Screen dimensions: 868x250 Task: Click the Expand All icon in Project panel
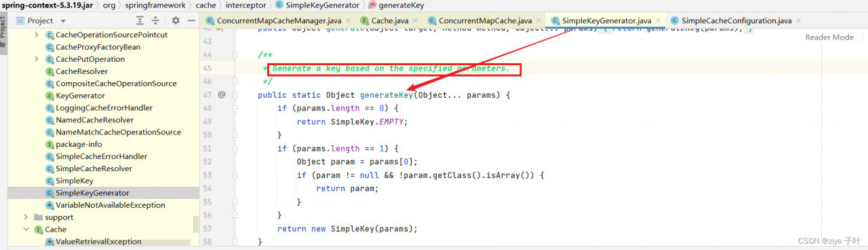[140, 21]
